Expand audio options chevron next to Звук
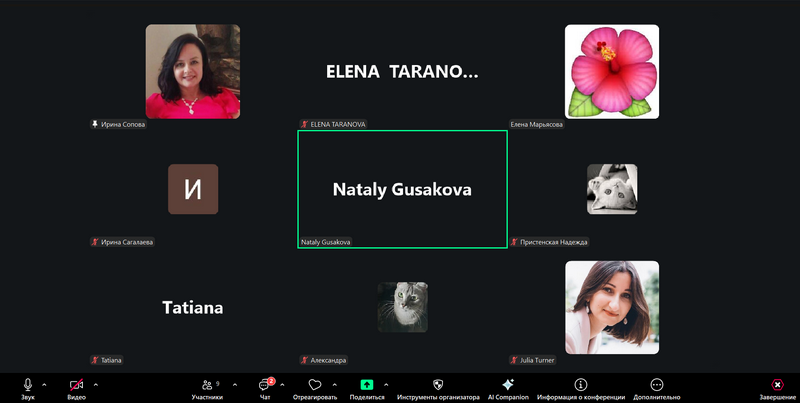The width and height of the screenshot is (800, 403). click(44, 384)
